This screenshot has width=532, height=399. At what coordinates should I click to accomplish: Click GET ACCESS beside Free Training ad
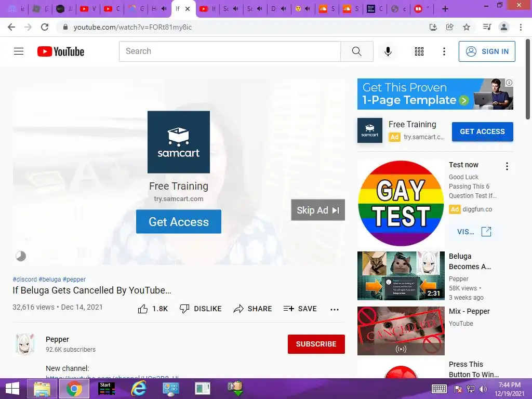[482, 131]
